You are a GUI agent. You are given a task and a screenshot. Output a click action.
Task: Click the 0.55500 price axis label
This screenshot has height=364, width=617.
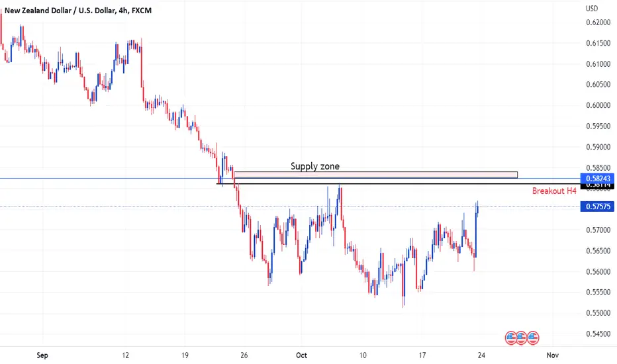(598, 293)
